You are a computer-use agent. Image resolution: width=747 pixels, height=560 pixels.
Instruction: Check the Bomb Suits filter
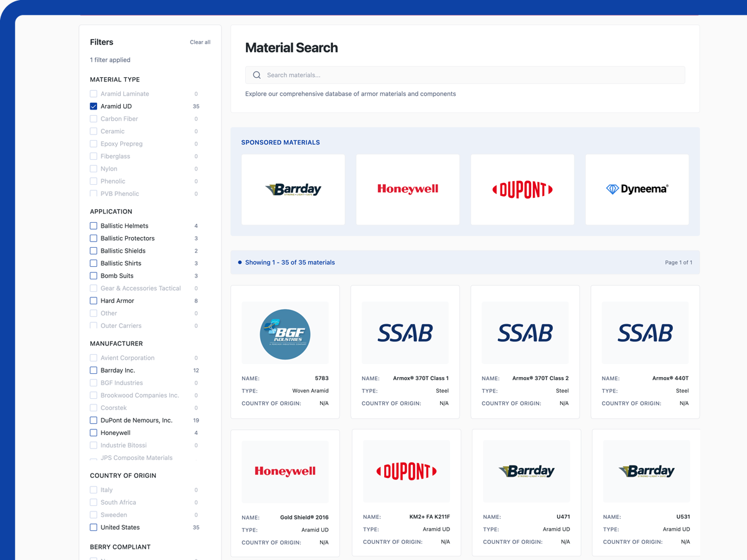point(93,276)
